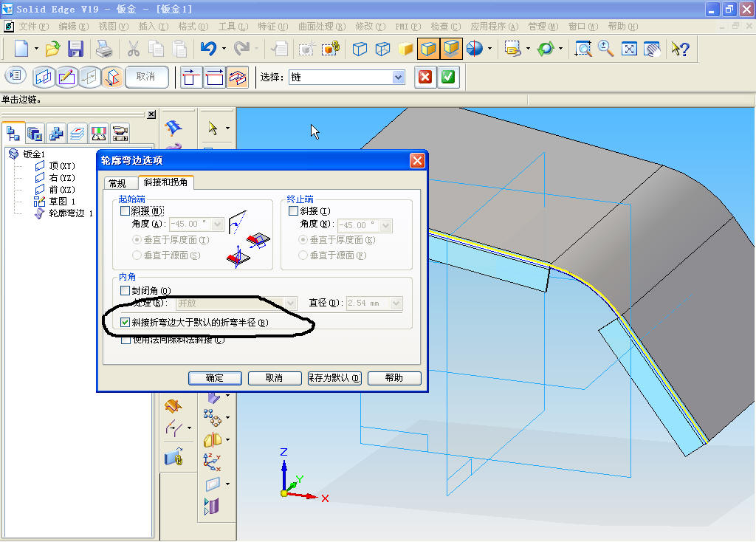
Task: Select the Draw Profile step pencil icon
Action: pyautogui.click(x=66, y=77)
